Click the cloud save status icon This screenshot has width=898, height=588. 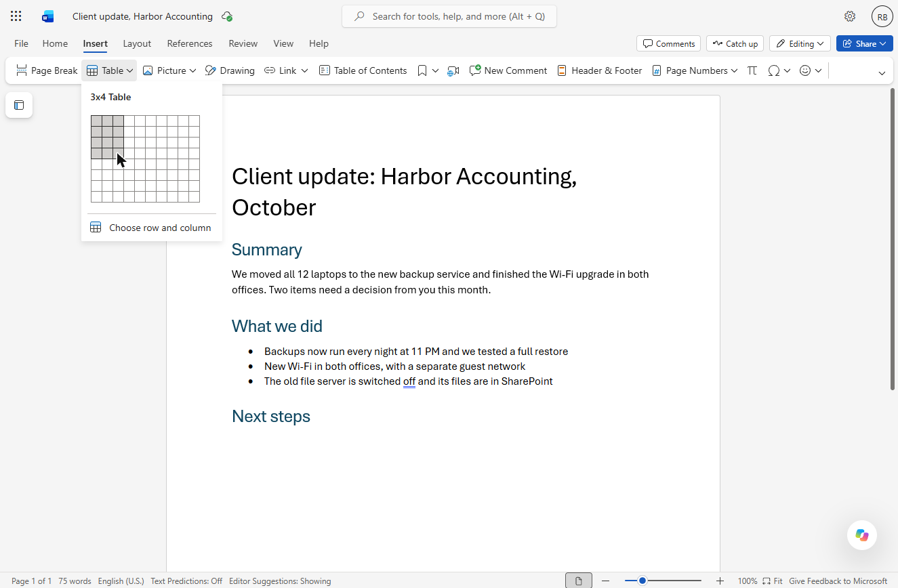click(x=227, y=16)
